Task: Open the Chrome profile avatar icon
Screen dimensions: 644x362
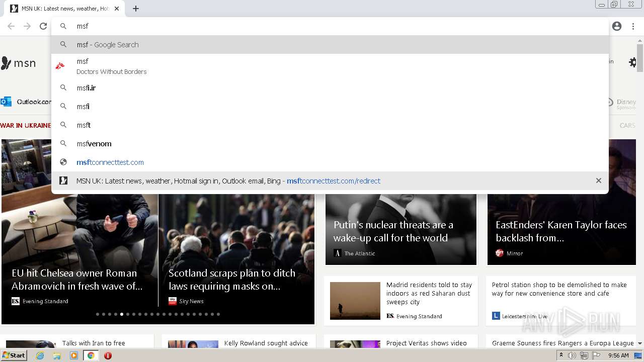Action: [x=617, y=26]
